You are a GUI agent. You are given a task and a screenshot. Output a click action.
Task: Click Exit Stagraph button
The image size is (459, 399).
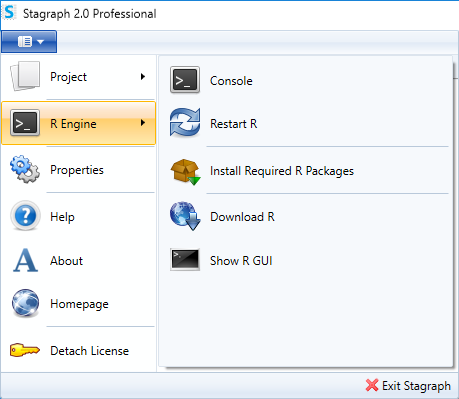[x=408, y=386]
